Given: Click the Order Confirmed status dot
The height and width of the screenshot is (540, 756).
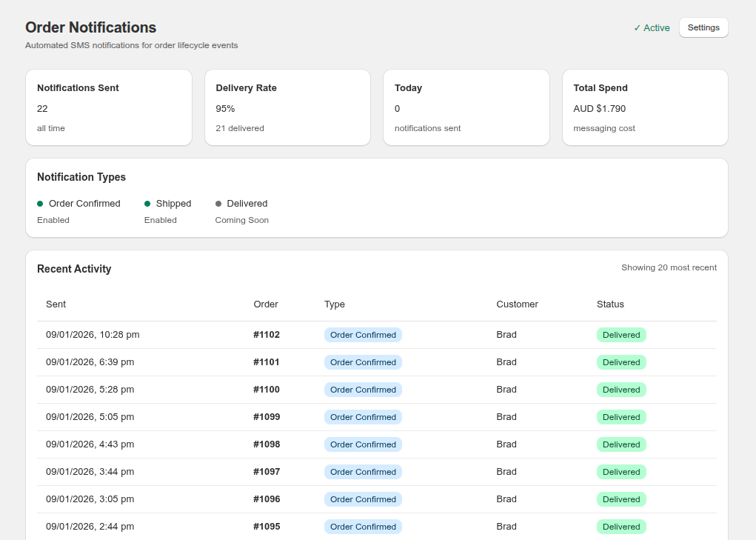Looking at the screenshot, I should point(41,203).
